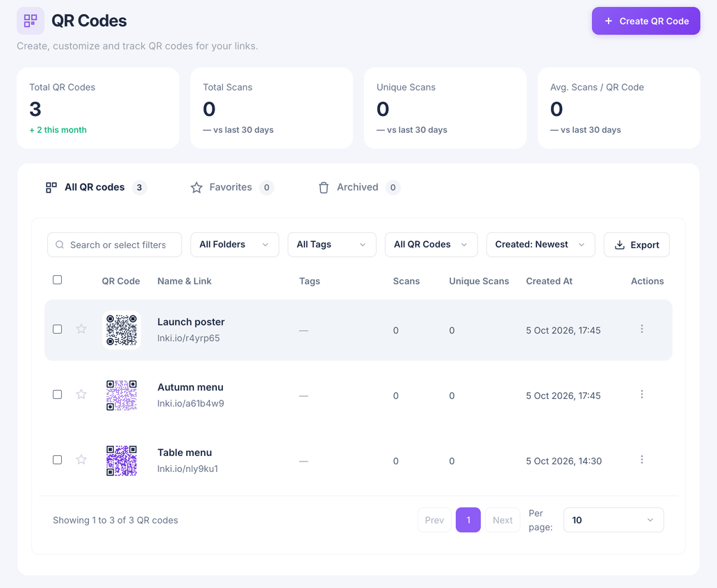Open Table menu QR code thumbnail
This screenshot has width=717, height=588.
(x=122, y=461)
